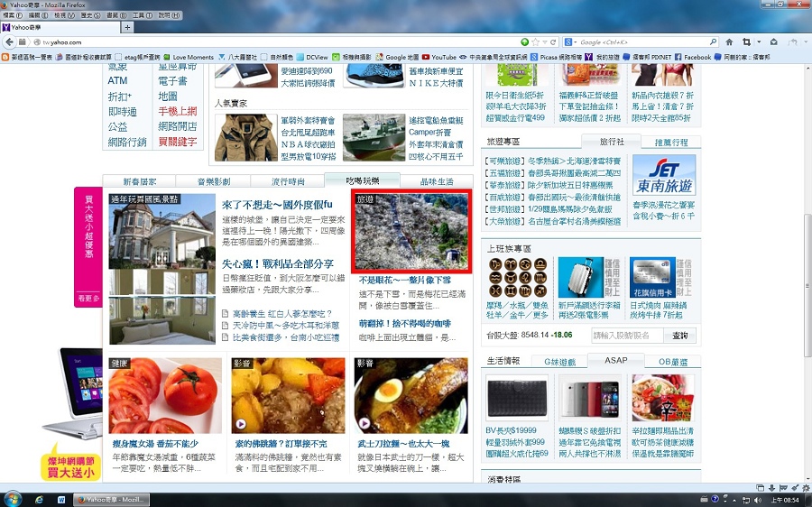
Task: Open the dropdown arrow next to crop icon
Action: click(759, 41)
